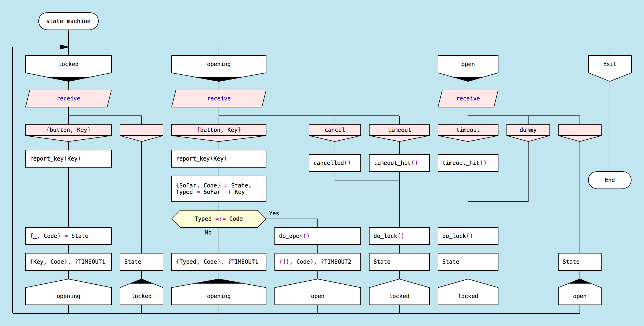The image size is (644, 326).
Task: Select the 'cancelled()' action box
Action: click(x=335, y=163)
